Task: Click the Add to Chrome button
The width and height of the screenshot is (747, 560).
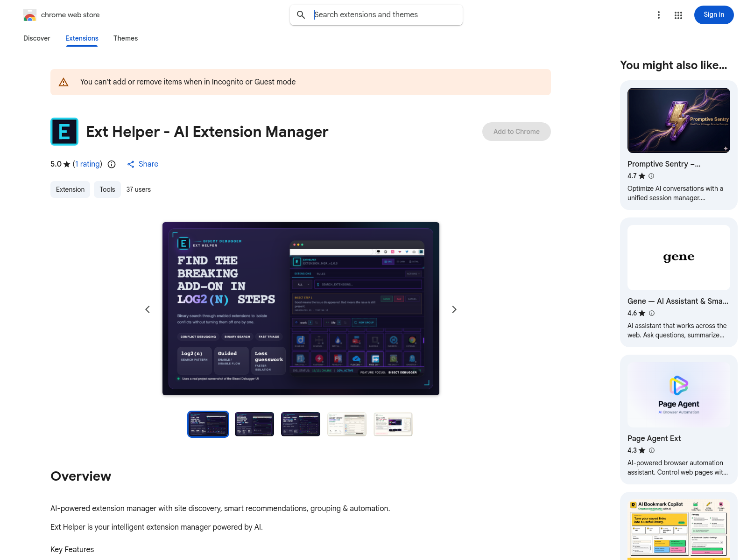Action: 516,132
